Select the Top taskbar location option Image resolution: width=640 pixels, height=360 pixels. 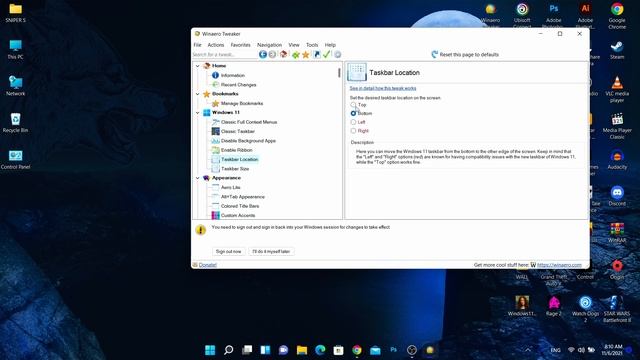click(x=353, y=105)
